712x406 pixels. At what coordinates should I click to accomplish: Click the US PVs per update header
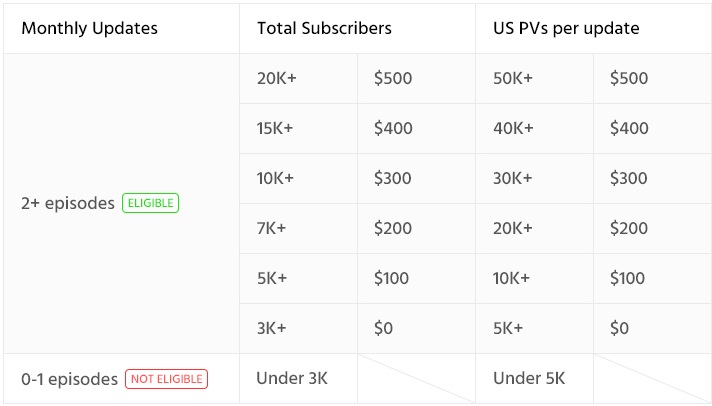tap(566, 28)
